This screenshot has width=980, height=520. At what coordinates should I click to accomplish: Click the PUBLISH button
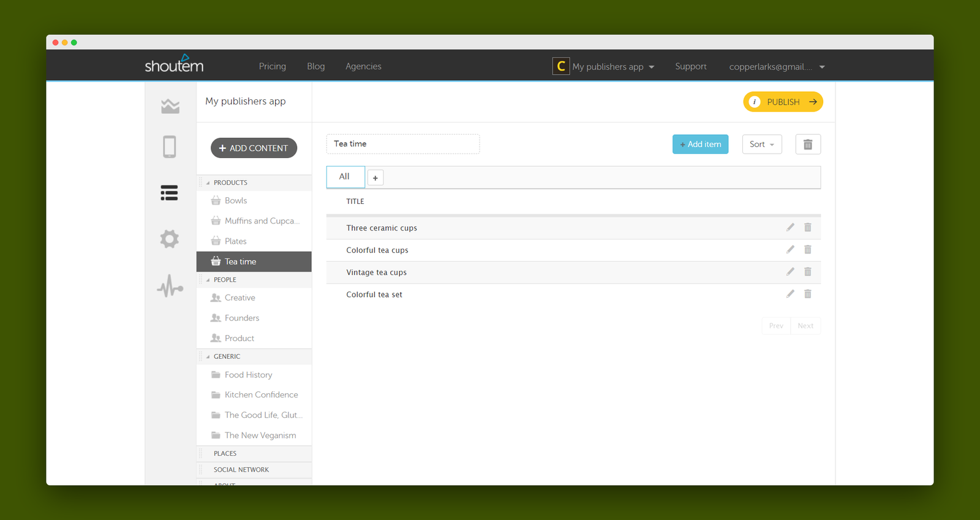(x=783, y=102)
